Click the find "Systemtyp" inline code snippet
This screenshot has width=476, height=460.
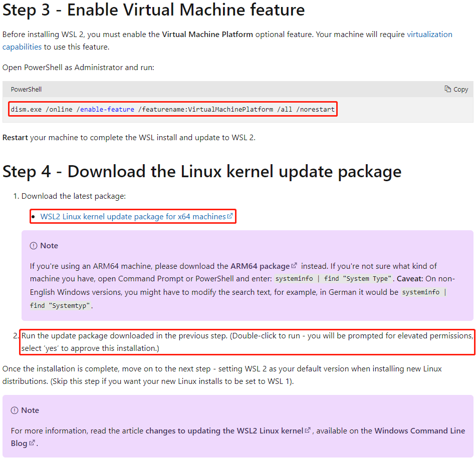click(x=61, y=305)
